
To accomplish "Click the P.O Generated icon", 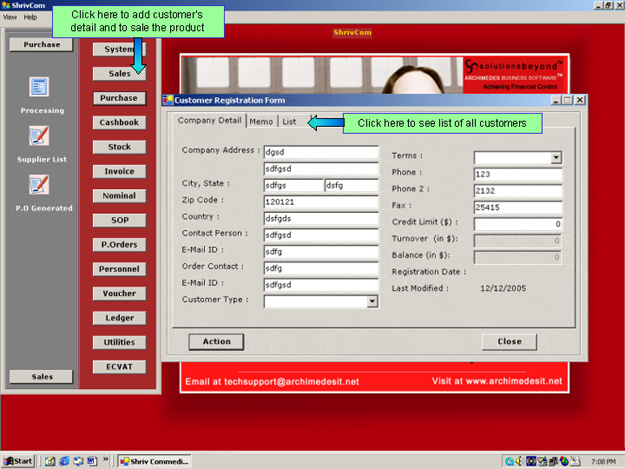I will 39,184.
